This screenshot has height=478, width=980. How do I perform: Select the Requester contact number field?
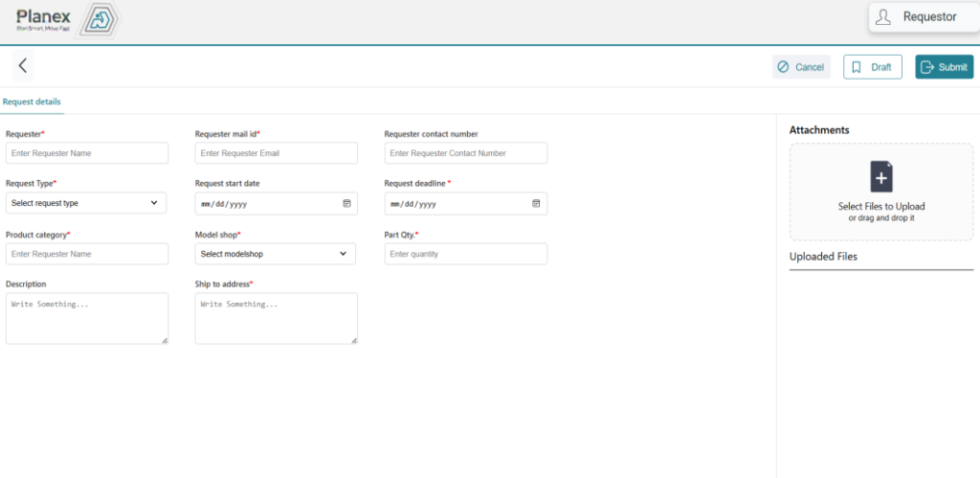[465, 153]
